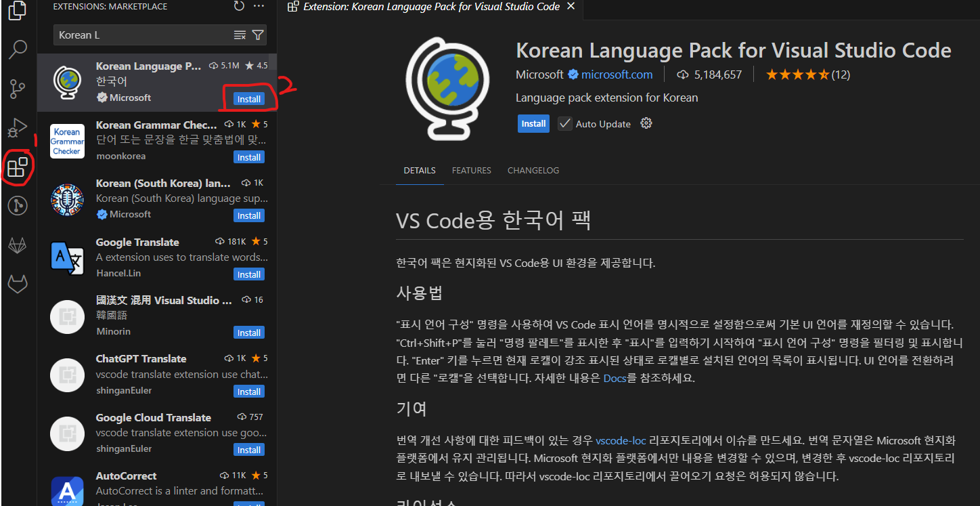
Task: Open the first vscode-loc repository link
Action: (x=621, y=440)
